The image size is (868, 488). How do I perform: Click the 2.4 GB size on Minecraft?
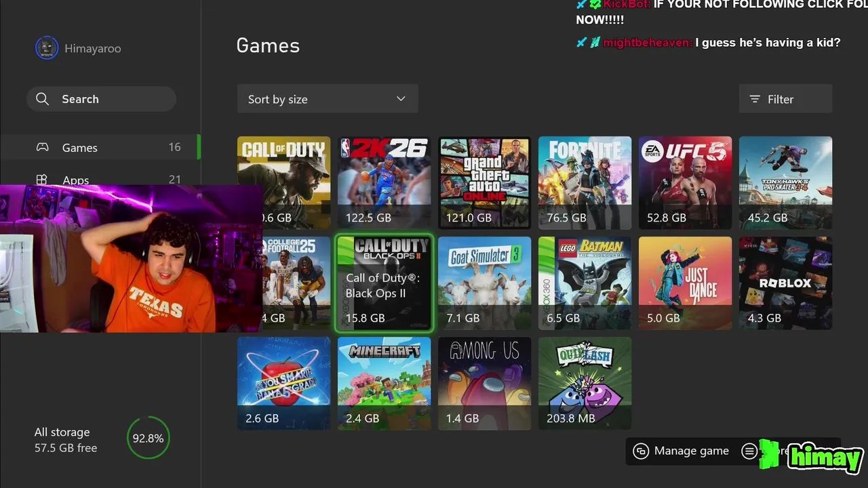click(x=362, y=418)
